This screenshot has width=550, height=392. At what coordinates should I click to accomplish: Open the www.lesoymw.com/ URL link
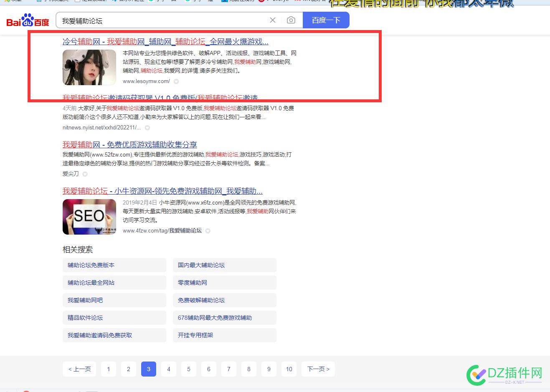[146, 81]
